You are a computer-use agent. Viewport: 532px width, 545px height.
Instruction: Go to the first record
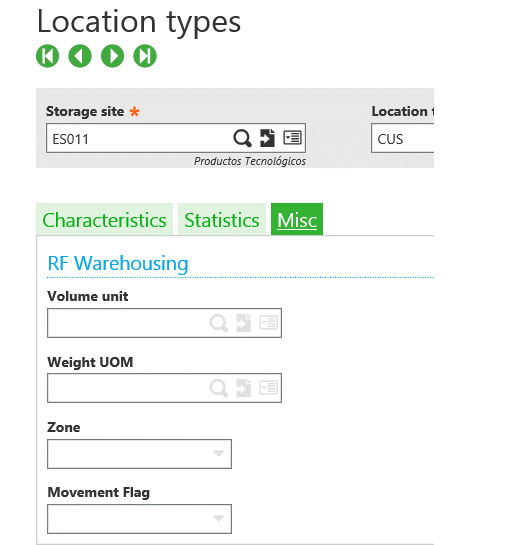click(48, 56)
